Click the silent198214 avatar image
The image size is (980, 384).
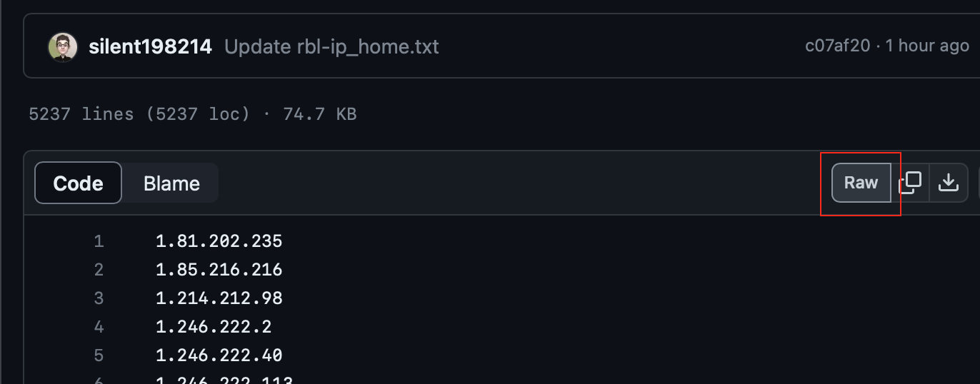coord(63,47)
